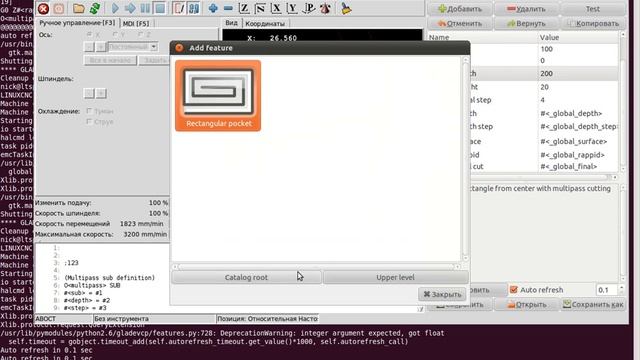The image size is (640, 360).
Task: Toggle the red Emergency Stop icon
Action: coord(43,9)
